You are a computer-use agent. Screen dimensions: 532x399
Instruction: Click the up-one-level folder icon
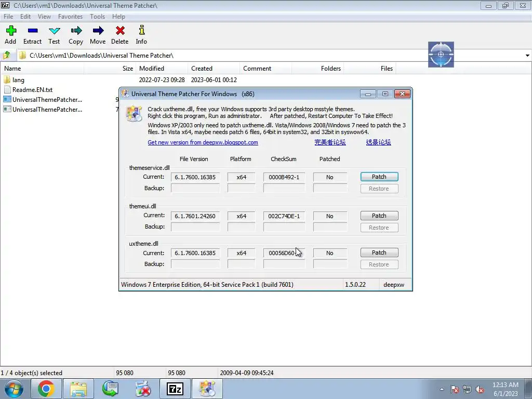tap(7, 55)
